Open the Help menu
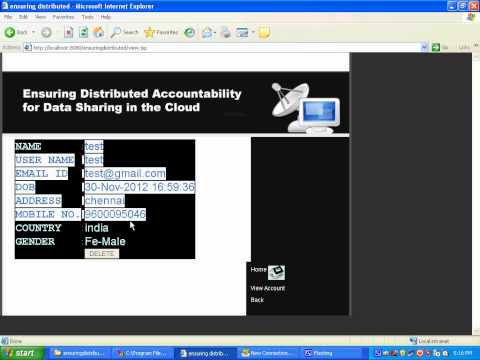Screen dimensions: 480x360 pyautogui.click(x=105, y=17)
